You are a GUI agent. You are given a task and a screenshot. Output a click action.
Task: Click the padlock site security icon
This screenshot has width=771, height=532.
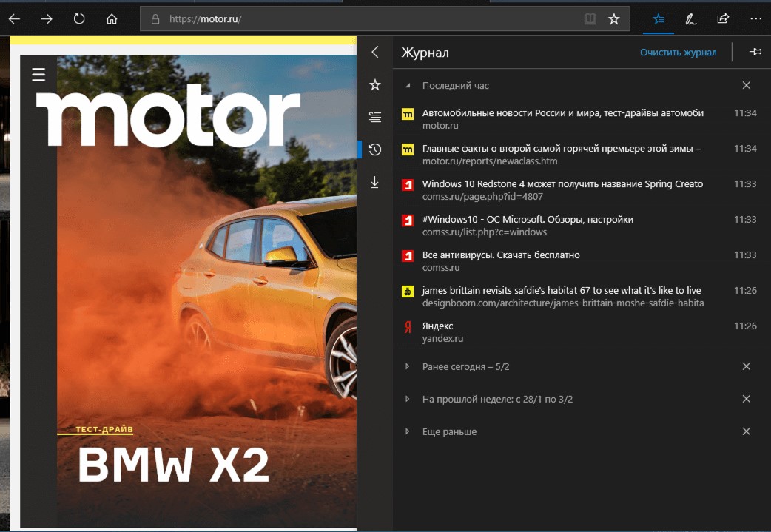tap(155, 19)
